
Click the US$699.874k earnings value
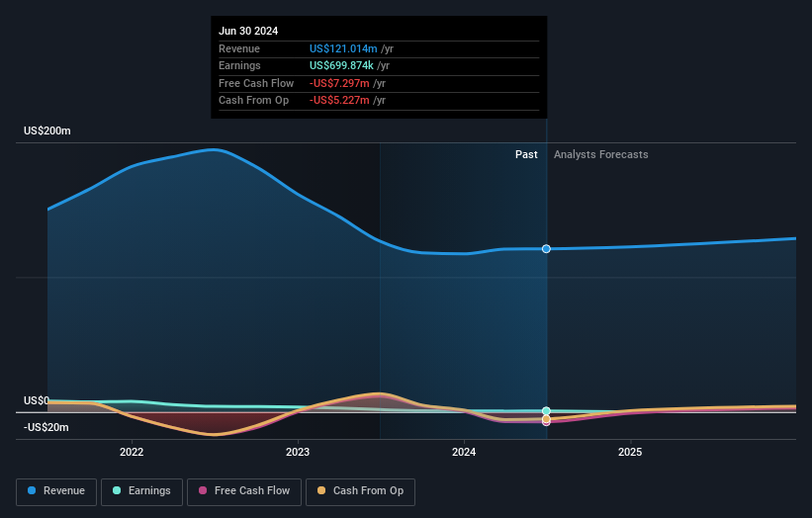pos(341,65)
